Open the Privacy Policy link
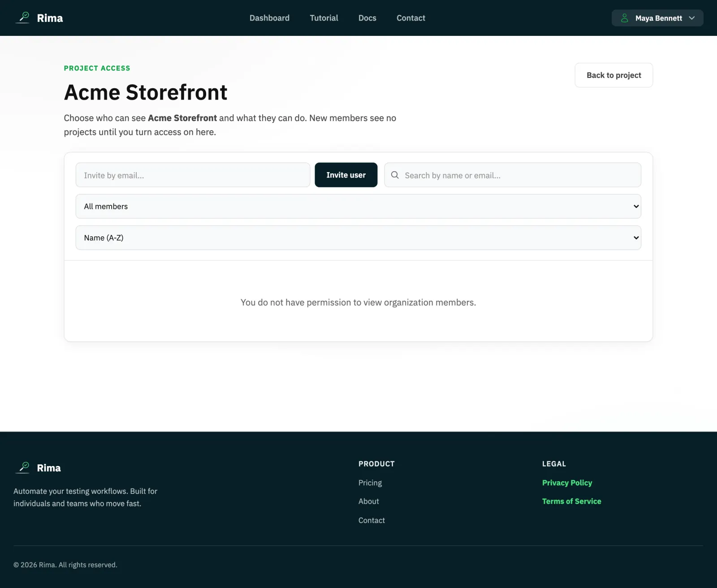The height and width of the screenshot is (588, 717). tap(567, 483)
